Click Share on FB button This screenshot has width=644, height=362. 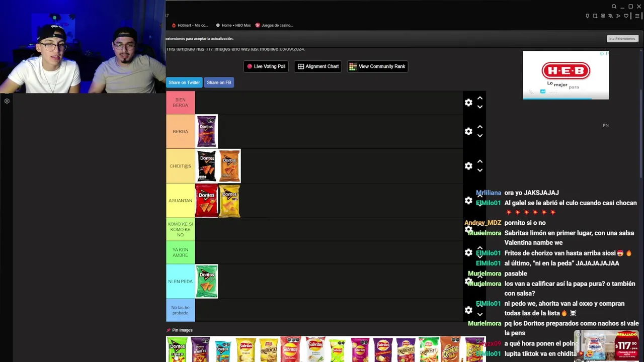click(x=219, y=82)
